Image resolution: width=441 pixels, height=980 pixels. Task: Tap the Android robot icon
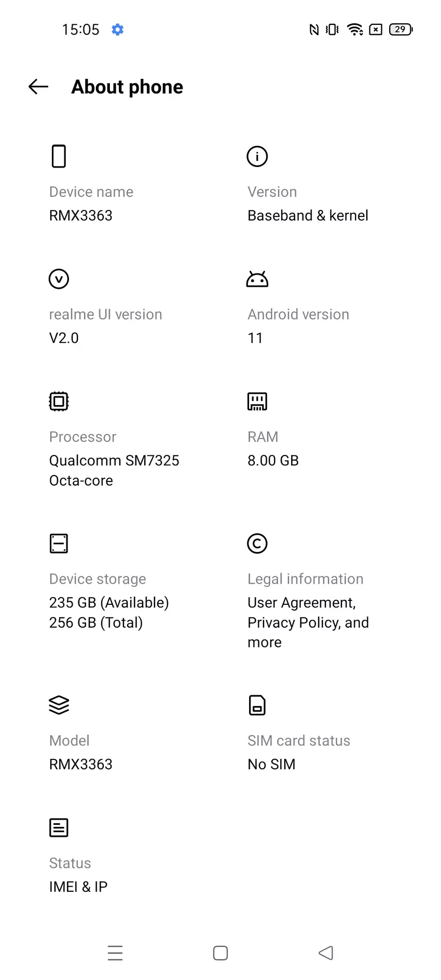pos(257,279)
